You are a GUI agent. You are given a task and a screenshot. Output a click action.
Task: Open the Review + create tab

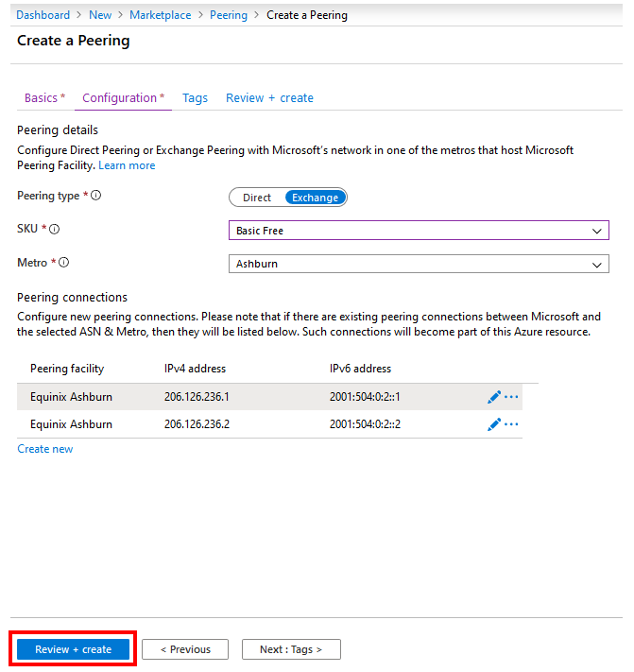pyautogui.click(x=270, y=98)
